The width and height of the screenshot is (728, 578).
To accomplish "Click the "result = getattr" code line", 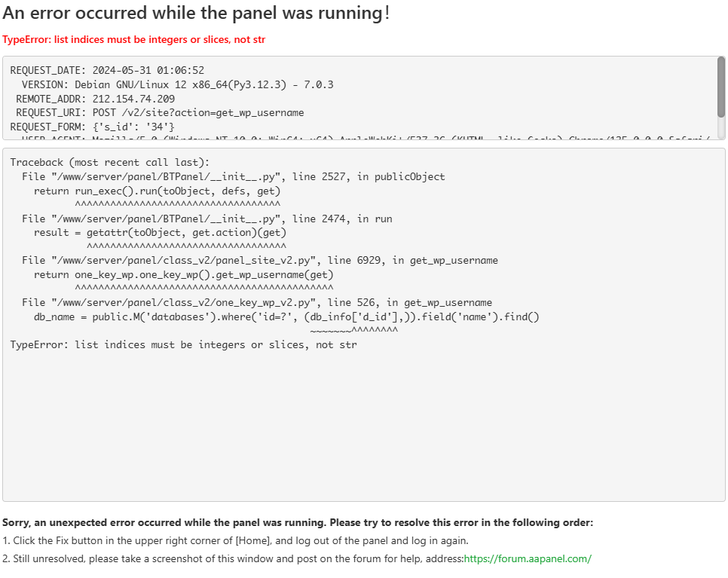I will point(160,233).
